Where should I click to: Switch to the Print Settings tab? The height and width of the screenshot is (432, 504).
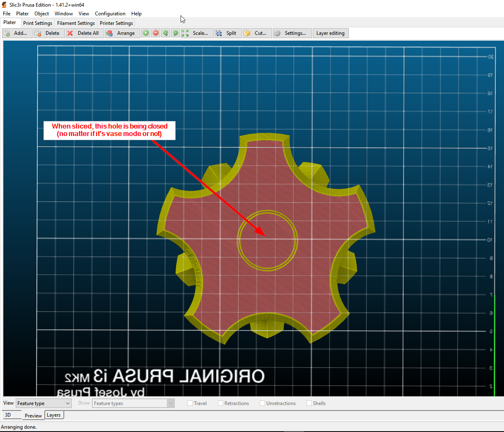(x=38, y=23)
